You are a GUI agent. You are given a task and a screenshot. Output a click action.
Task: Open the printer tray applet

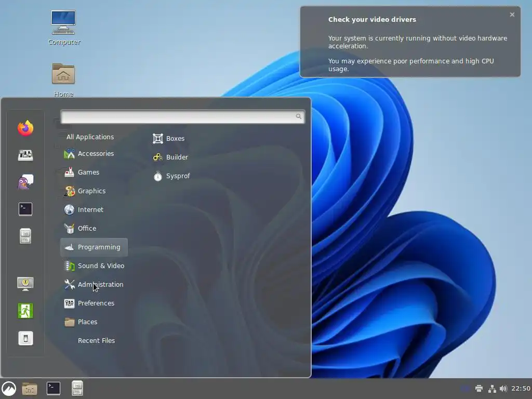click(478, 389)
